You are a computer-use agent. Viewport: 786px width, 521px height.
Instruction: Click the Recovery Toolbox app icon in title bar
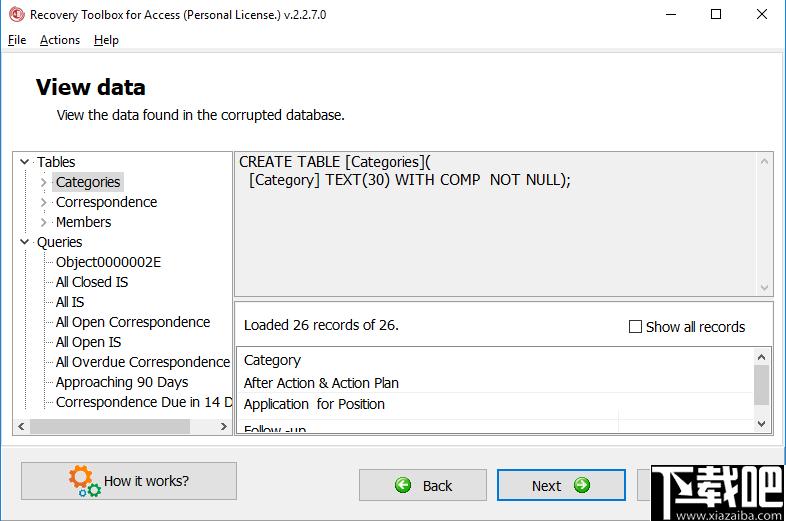click(x=17, y=15)
